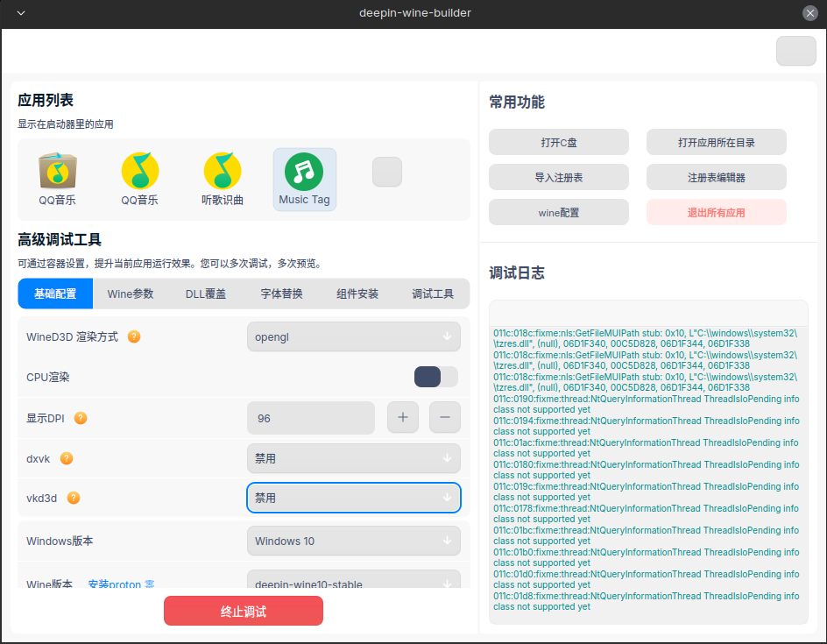Screen dimensions: 827x644
Task: Switch to the 调试工具 tab
Action: [433, 294]
